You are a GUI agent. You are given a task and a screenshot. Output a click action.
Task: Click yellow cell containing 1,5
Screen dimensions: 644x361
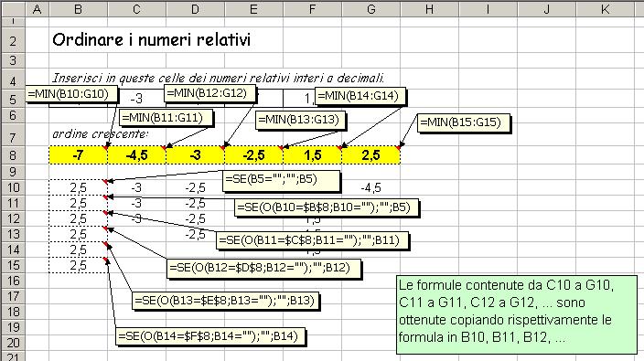pyautogui.click(x=313, y=155)
